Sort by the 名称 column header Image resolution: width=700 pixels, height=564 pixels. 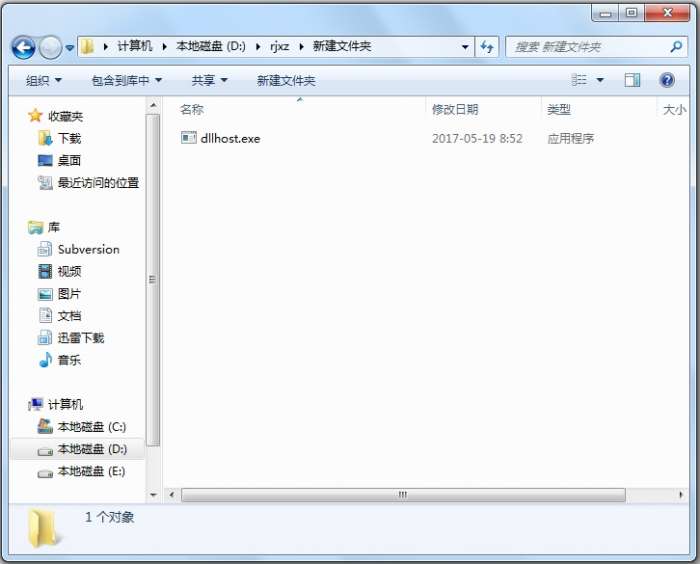192,109
